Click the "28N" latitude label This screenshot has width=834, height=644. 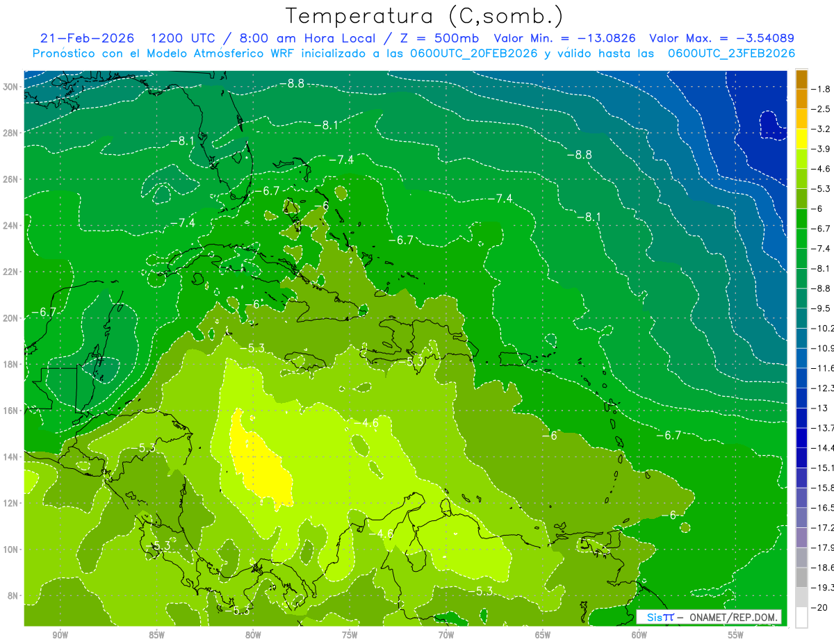[12, 133]
